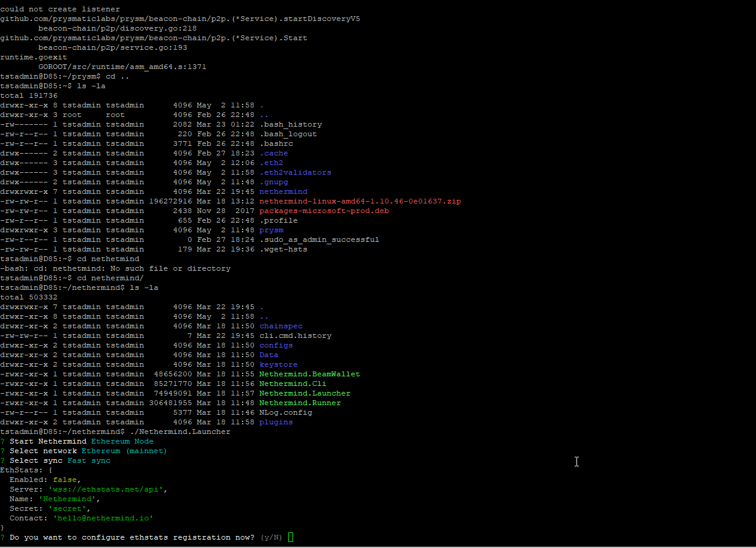
Task: Select the 'cd nethermind/' command text
Action: click(110, 278)
